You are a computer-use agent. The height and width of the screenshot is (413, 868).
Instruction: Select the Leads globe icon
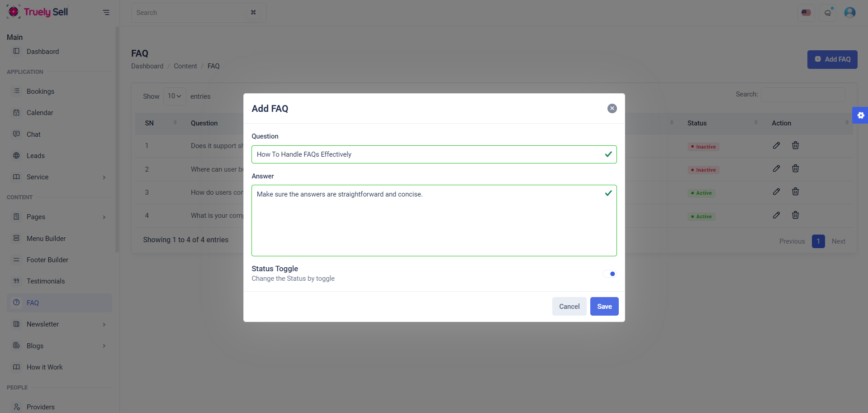pos(16,155)
